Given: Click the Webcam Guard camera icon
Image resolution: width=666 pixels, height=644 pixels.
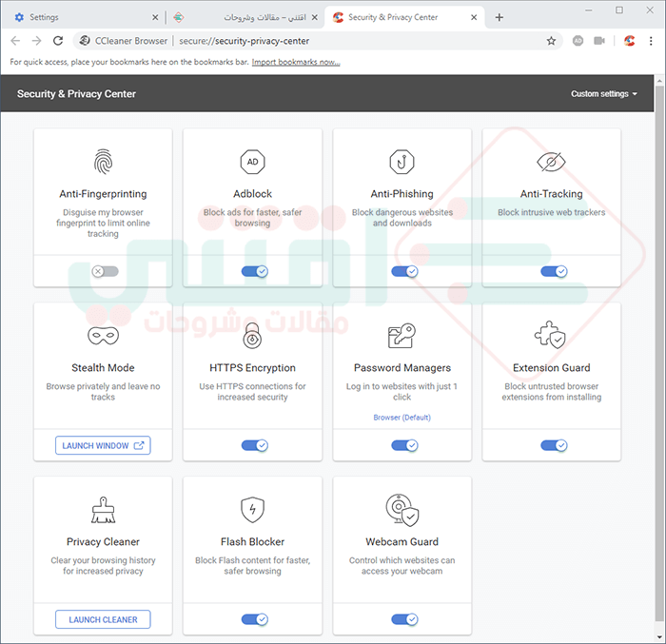Looking at the screenshot, I should pyautogui.click(x=402, y=510).
